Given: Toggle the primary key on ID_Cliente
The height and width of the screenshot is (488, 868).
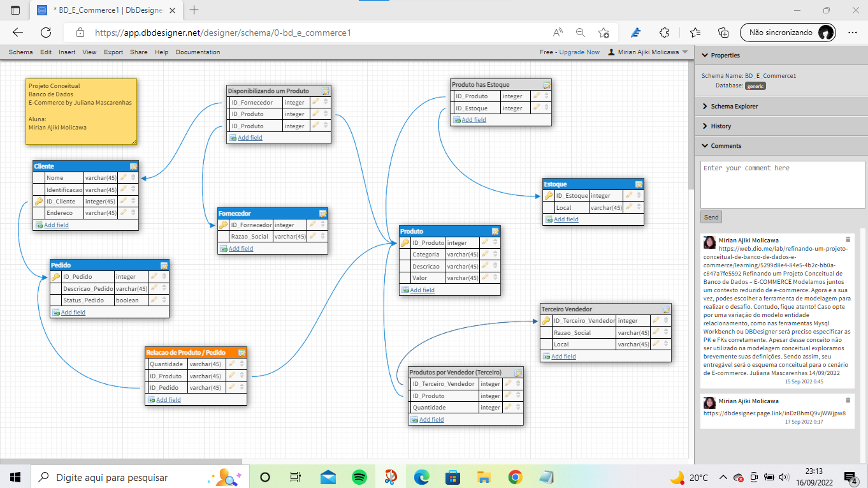Looking at the screenshot, I should [38, 201].
